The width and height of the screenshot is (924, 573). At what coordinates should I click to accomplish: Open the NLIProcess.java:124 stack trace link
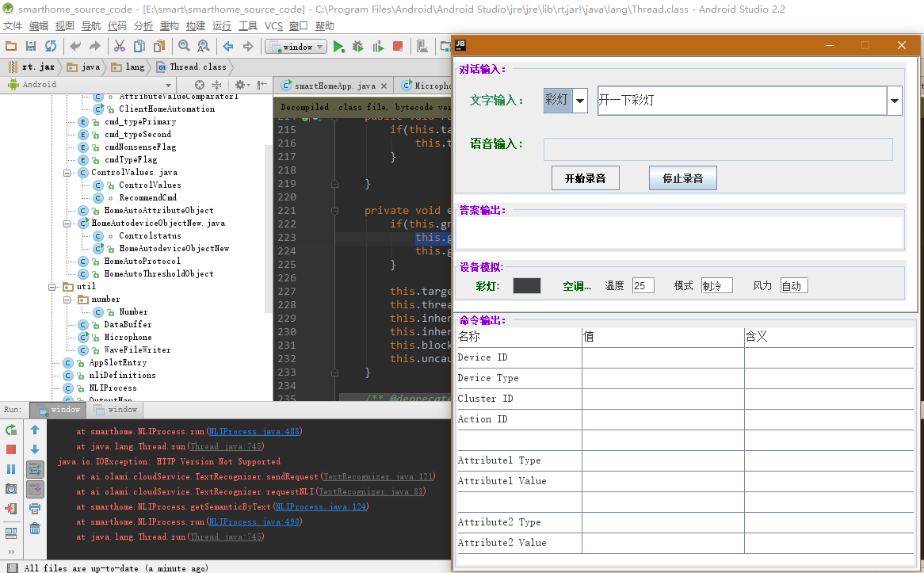321,507
